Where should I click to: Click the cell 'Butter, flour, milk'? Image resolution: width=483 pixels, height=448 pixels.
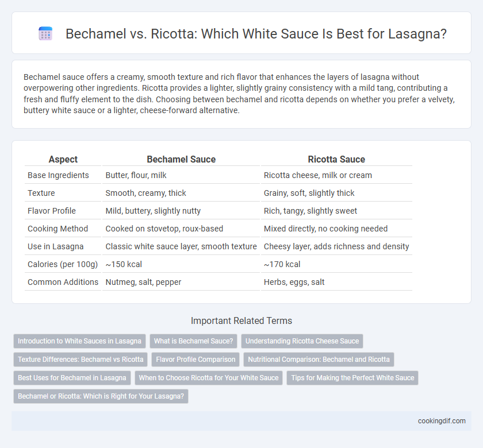tap(136, 175)
